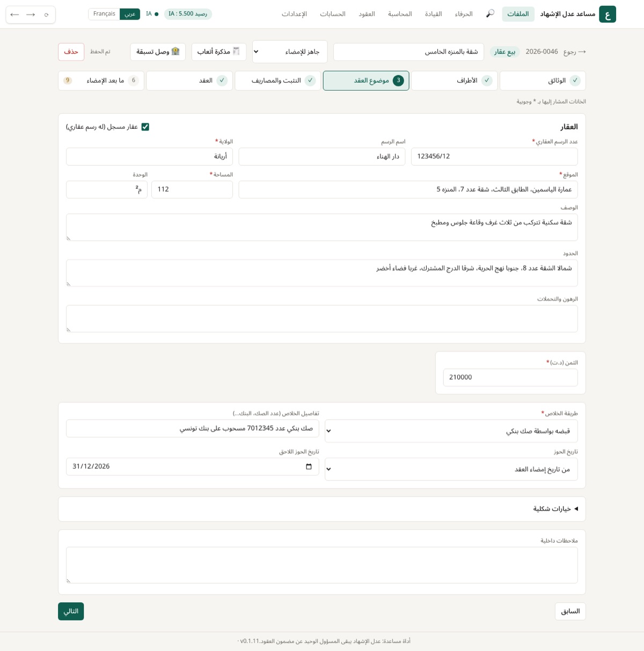644x651 pixels.
Task: Click the file number 2026-0046
Action: (541, 52)
